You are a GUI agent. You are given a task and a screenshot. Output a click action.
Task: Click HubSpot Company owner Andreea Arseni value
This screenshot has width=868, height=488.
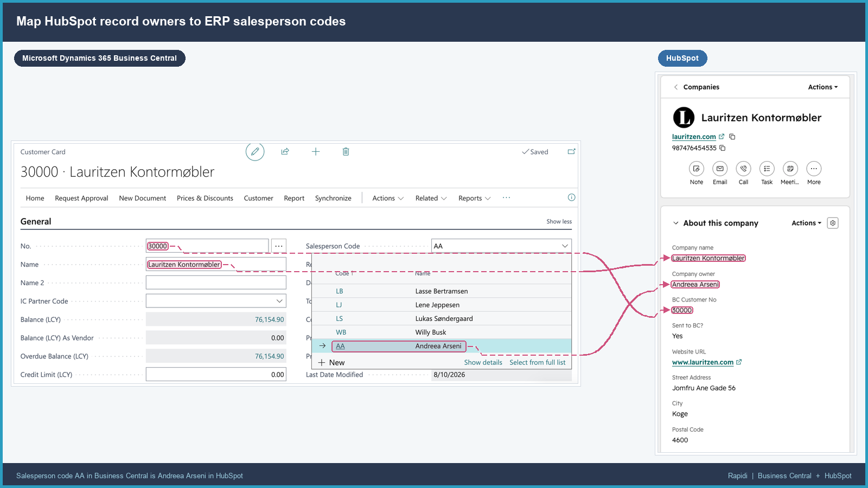(695, 284)
